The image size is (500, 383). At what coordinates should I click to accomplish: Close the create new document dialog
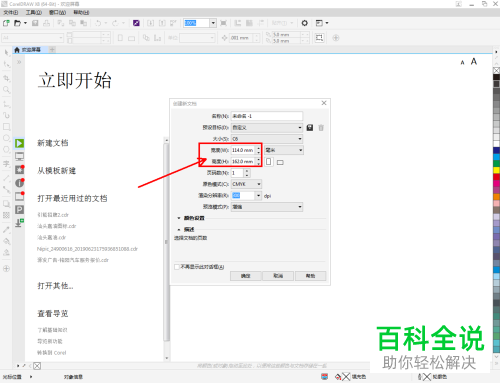pyautogui.click(x=324, y=103)
